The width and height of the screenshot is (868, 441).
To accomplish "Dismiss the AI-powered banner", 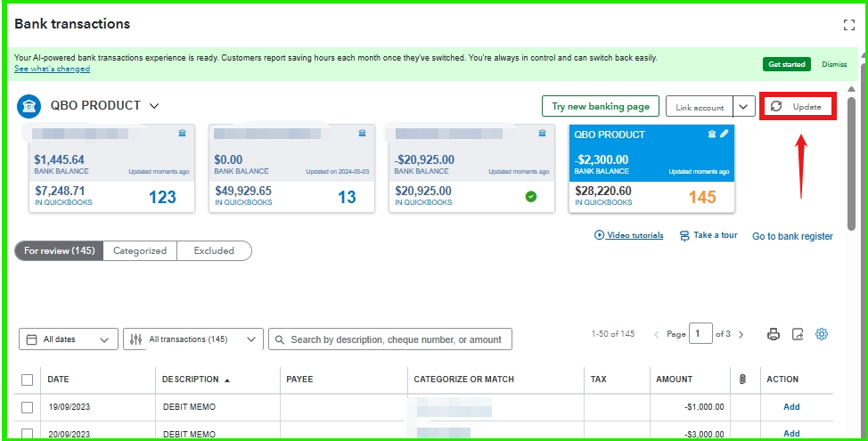I will 834,64.
